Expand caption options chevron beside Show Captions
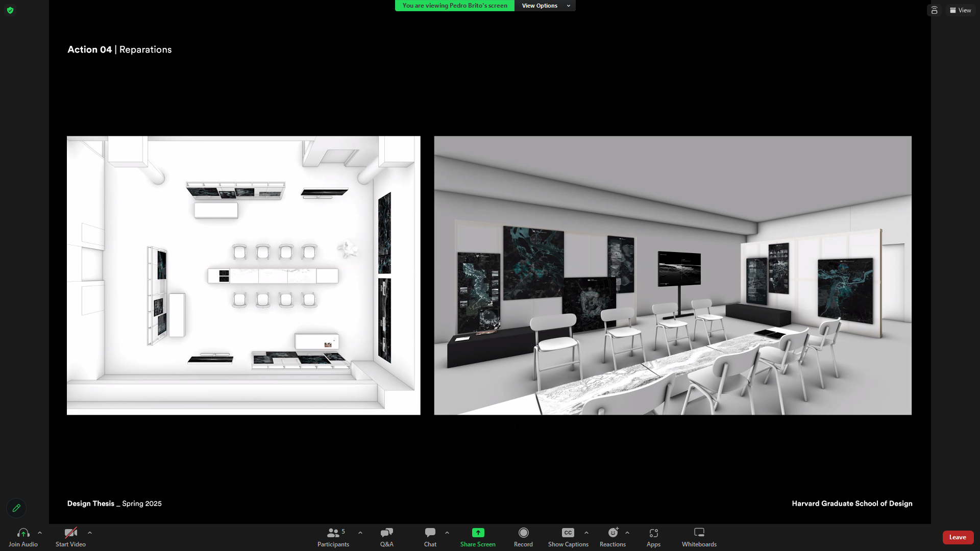The image size is (980, 551). pos(586,533)
